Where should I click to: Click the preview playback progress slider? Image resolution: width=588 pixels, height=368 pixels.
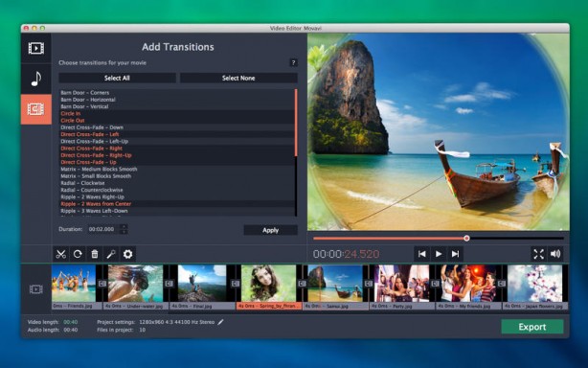[439, 239]
